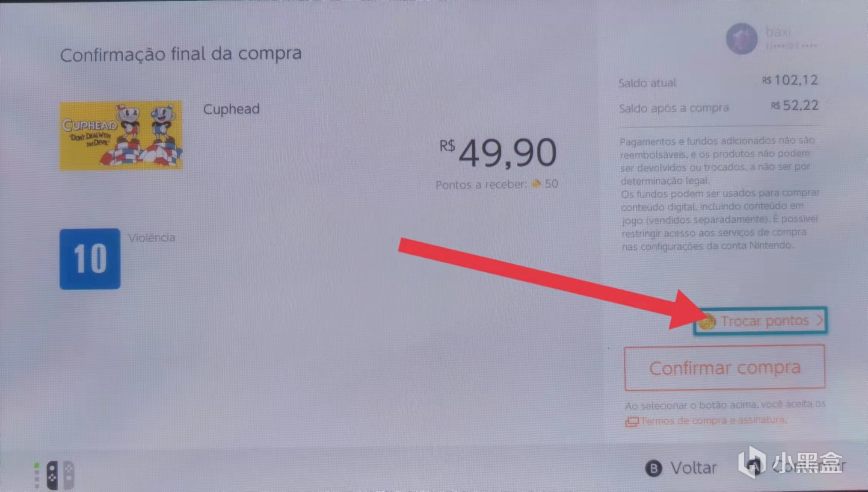This screenshot has width=868, height=492.
Task: Click the B button icon for Voltar
Action: point(653,468)
